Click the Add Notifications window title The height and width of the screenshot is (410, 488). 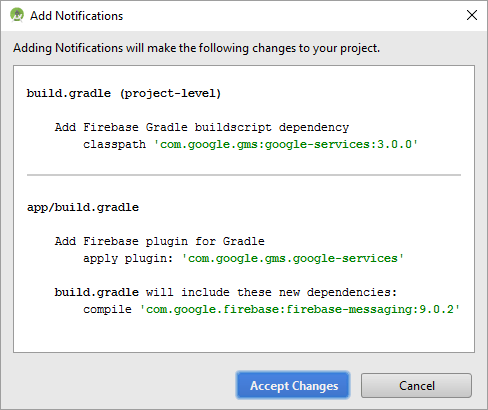click(77, 16)
